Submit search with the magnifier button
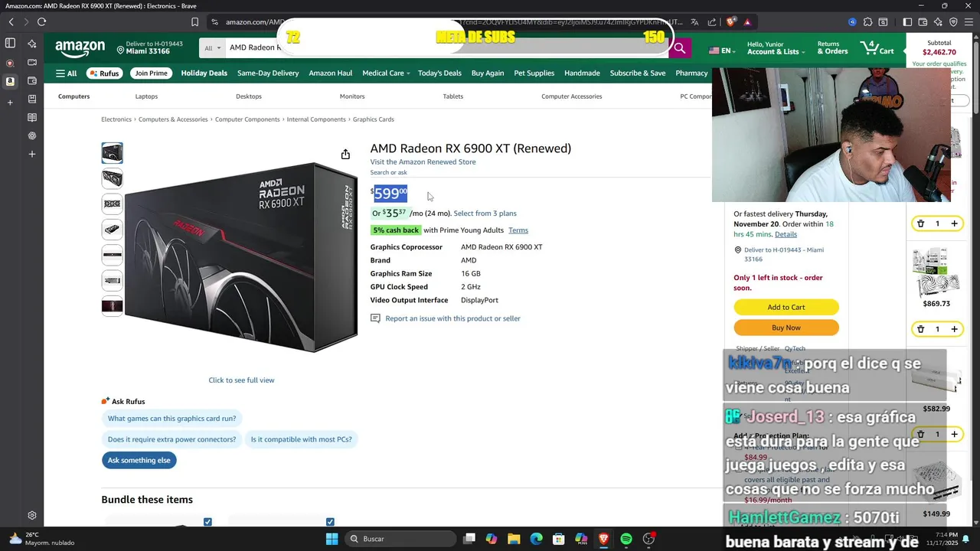This screenshot has height=551, width=980. pos(679,47)
